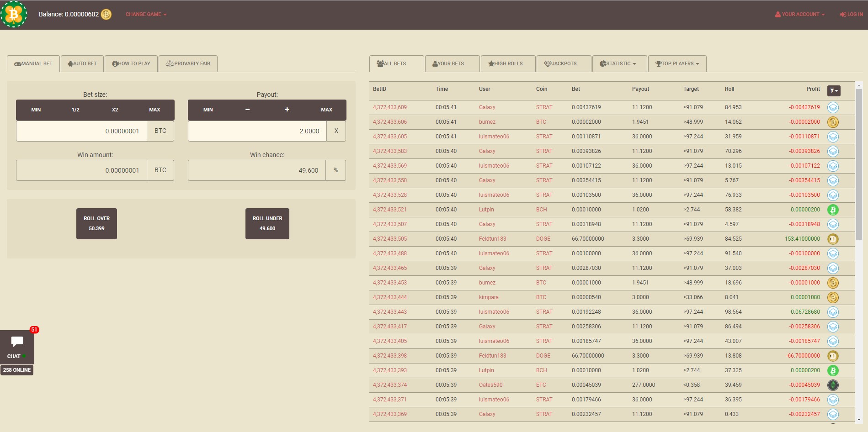This screenshot has width=868, height=432.
Task: Click the Bitcoin clover site logo
Action: (x=14, y=14)
